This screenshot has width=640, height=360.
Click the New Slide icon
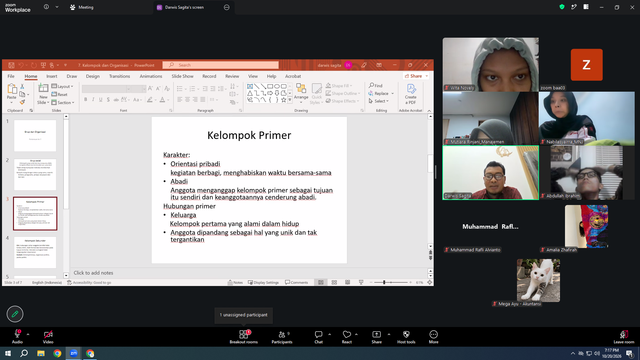[x=43, y=89]
